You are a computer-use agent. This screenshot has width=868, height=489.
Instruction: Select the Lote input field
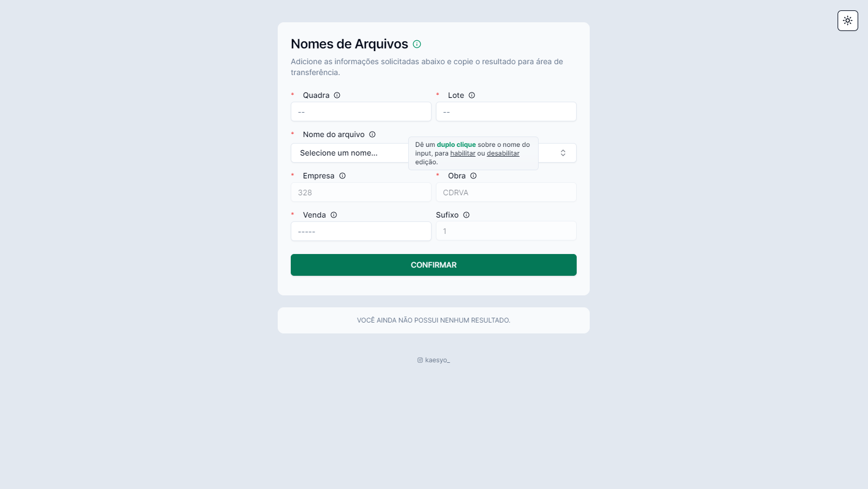(x=505, y=112)
